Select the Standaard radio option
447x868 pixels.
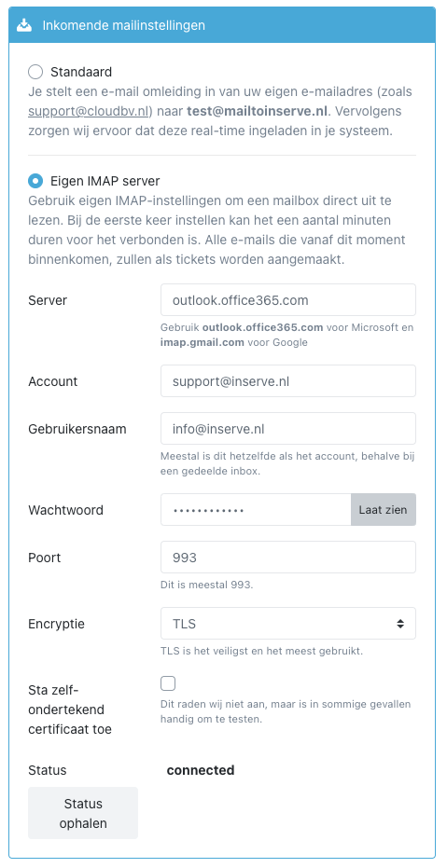(35, 72)
